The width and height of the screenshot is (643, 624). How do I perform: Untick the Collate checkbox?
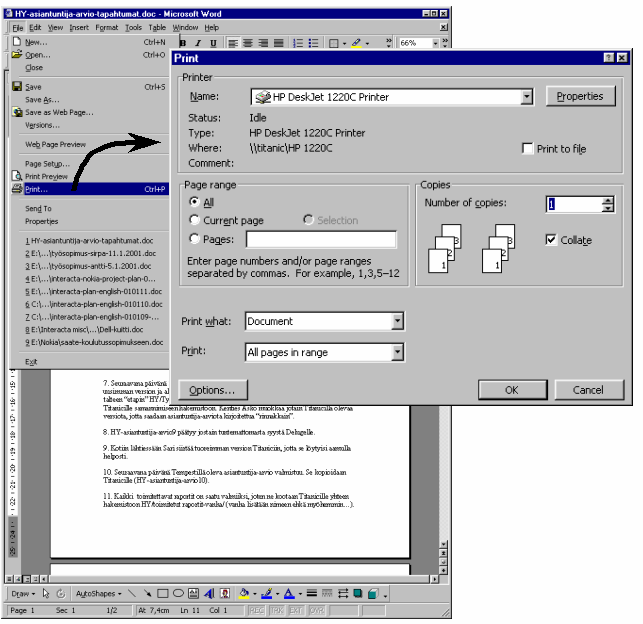pyautogui.click(x=551, y=239)
